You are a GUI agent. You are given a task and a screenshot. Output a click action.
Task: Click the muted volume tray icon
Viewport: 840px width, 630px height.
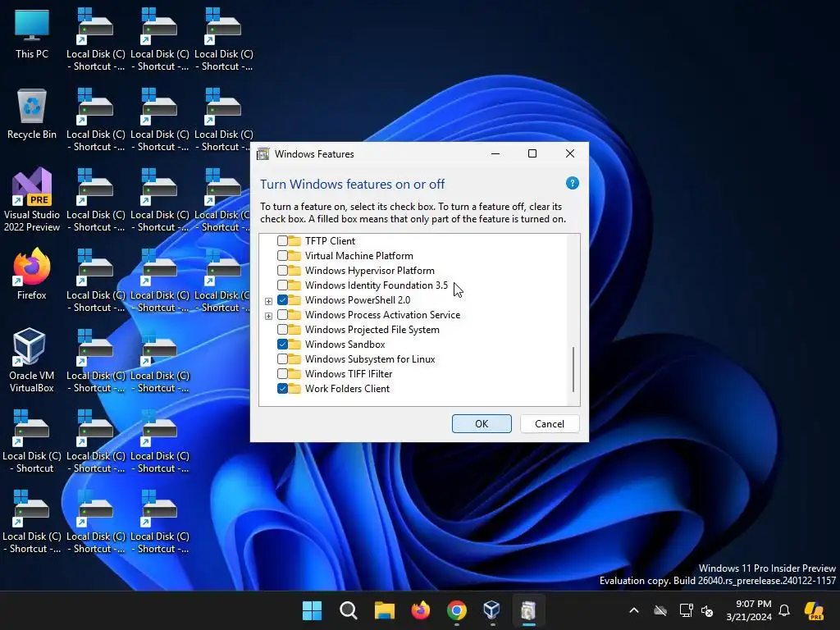(x=707, y=610)
